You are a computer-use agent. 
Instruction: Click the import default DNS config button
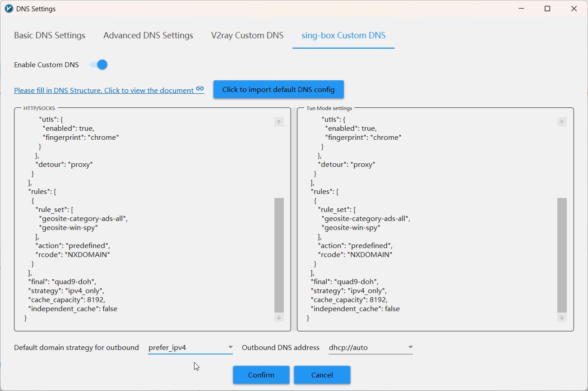(278, 89)
